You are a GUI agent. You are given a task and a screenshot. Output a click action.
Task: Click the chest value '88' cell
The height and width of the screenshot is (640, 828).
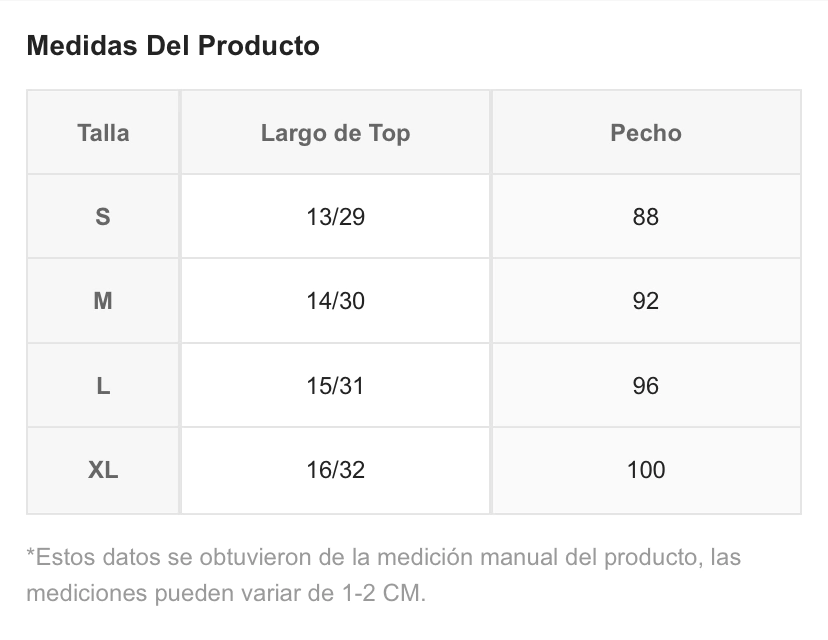click(x=645, y=217)
